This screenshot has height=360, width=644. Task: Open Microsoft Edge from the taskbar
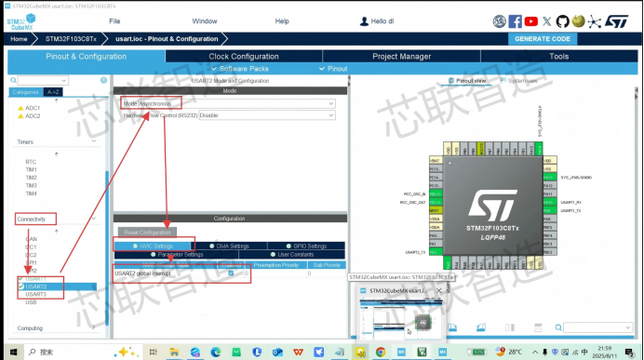pyautogui.click(x=216, y=353)
